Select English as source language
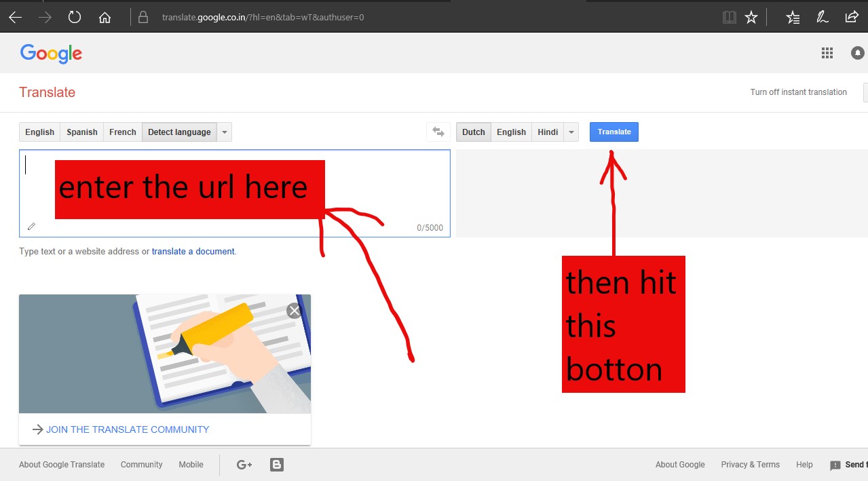868x481 pixels. [x=40, y=132]
